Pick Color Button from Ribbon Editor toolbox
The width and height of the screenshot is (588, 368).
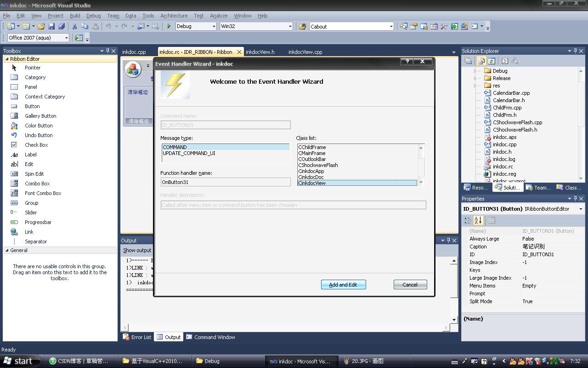coord(39,126)
